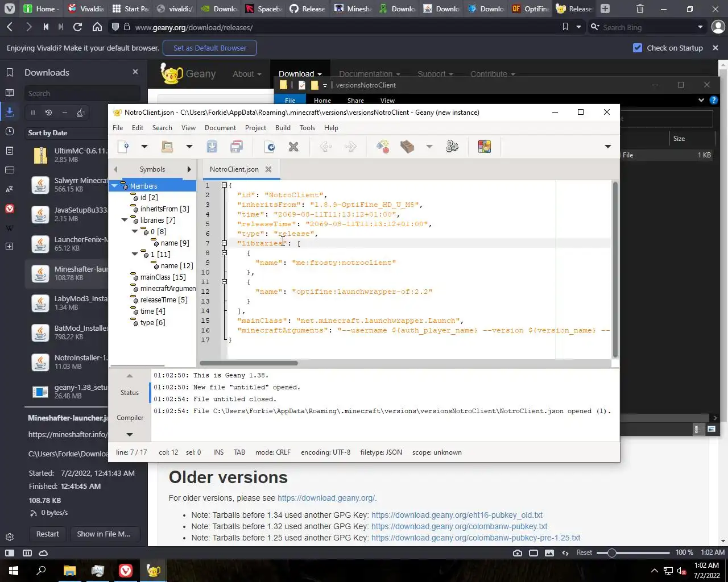Click the Restart download button
Screen dimensions: 728x582
click(x=48, y=534)
